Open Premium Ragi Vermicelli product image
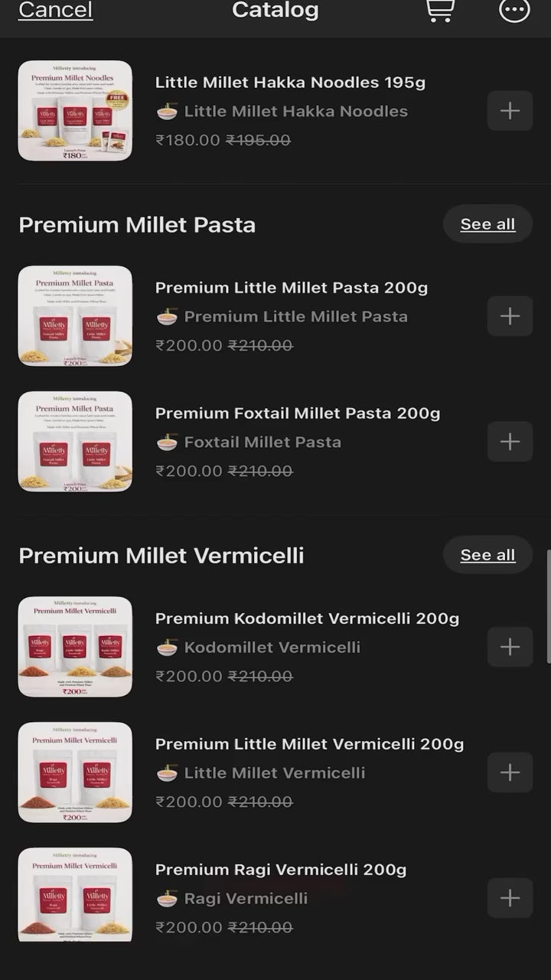This screenshot has width=551, height=980. [75, 896]
